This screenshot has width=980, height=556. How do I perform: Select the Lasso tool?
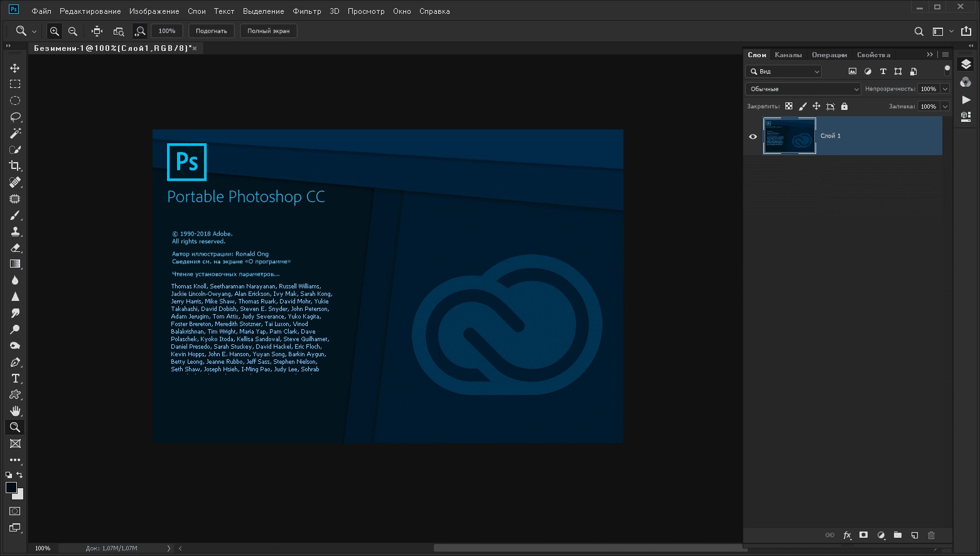(15, 117)
